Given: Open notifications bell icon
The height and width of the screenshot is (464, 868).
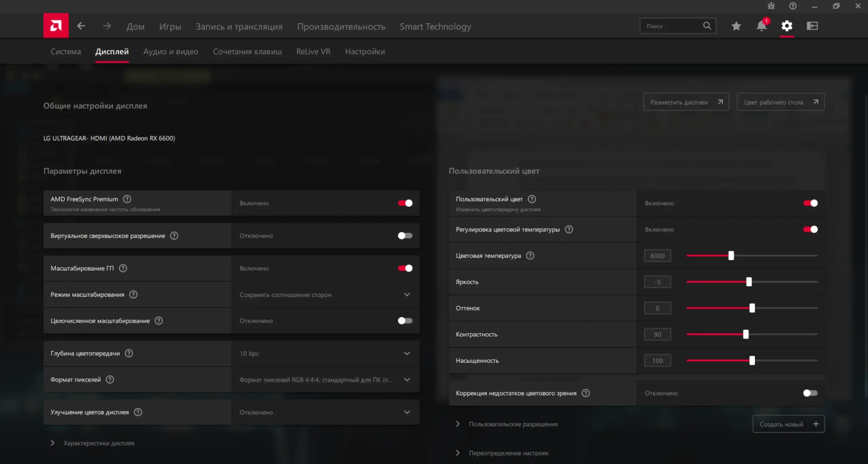Looking at the screenshot, I should (x=761, y=26).
